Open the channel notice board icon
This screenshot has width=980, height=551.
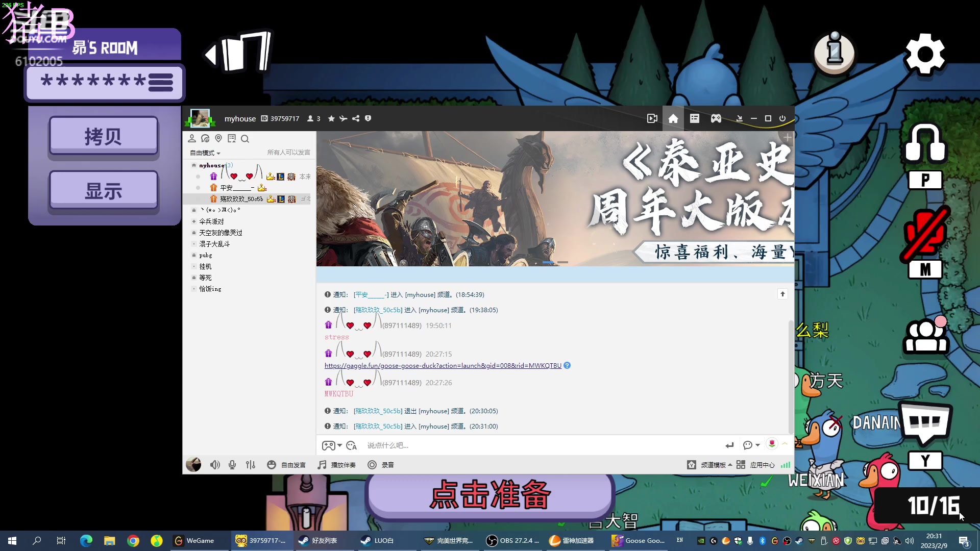[232, 138]
